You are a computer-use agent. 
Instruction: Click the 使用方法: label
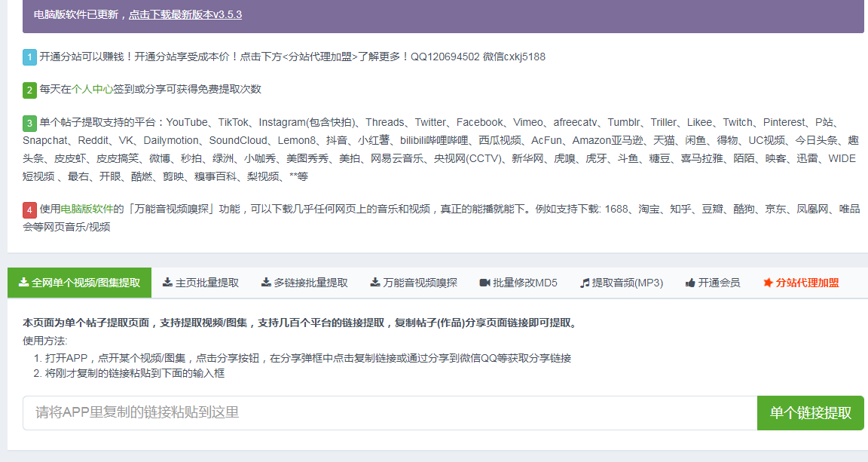click(45, 341)
